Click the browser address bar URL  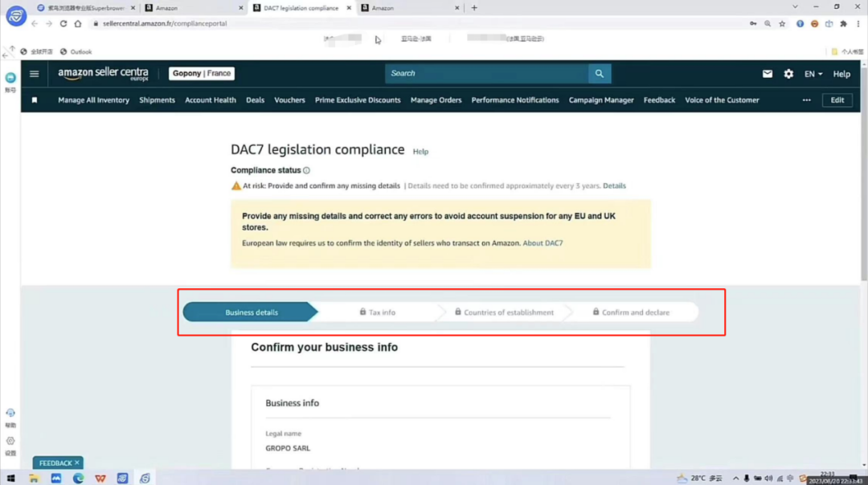point(165,24)
